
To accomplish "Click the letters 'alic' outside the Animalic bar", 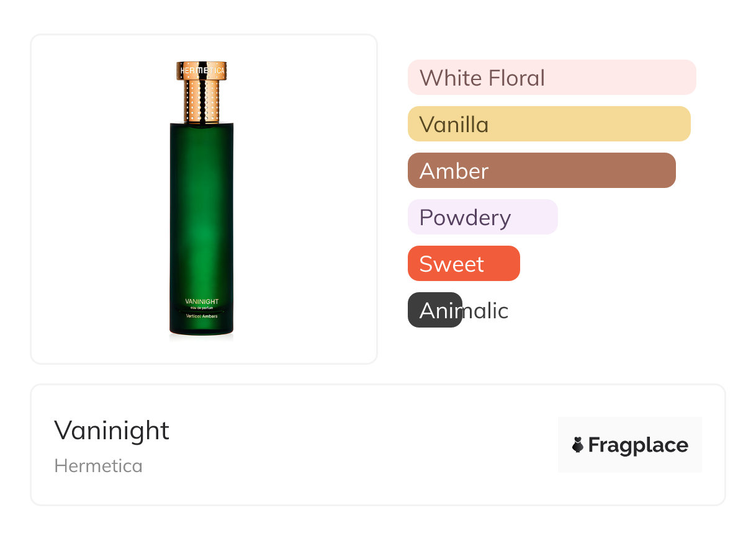I will 486,310.
